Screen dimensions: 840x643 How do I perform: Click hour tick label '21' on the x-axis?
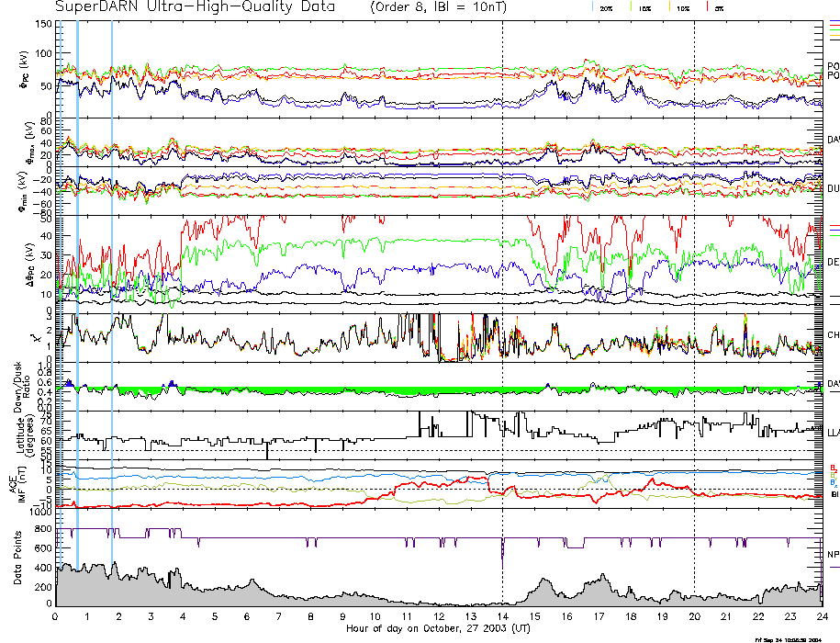coord(726,616)
